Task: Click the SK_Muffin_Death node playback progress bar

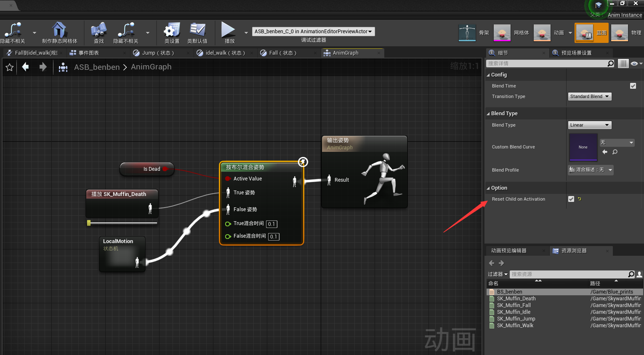Action: coord(122,223)
